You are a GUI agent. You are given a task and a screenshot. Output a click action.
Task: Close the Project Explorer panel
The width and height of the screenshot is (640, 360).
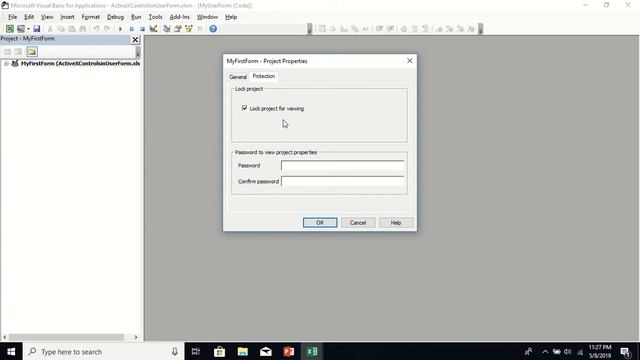tap(136, 40)
